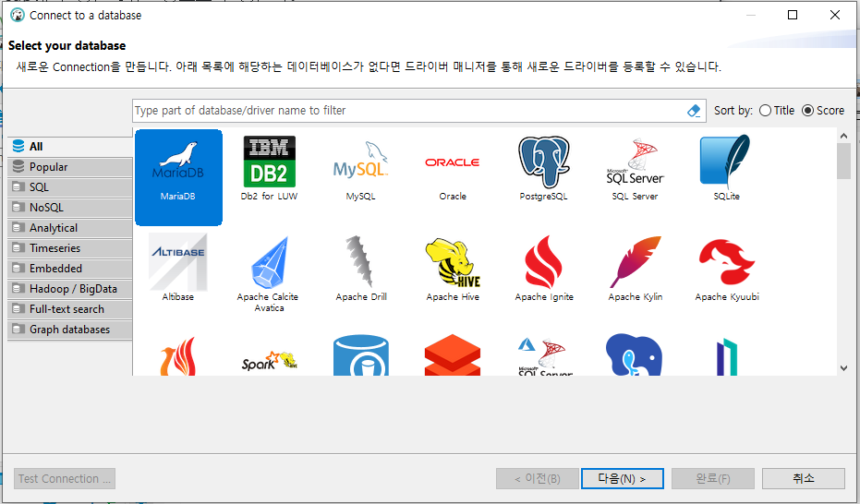
Task: Select the orange phoenix flame icon
Action: [x=178, y=356]
